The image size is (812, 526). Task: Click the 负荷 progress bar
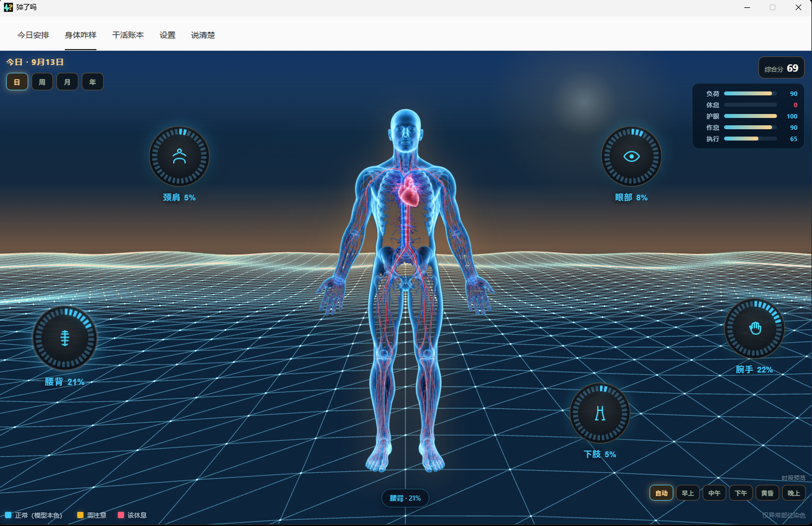[750, 94]
